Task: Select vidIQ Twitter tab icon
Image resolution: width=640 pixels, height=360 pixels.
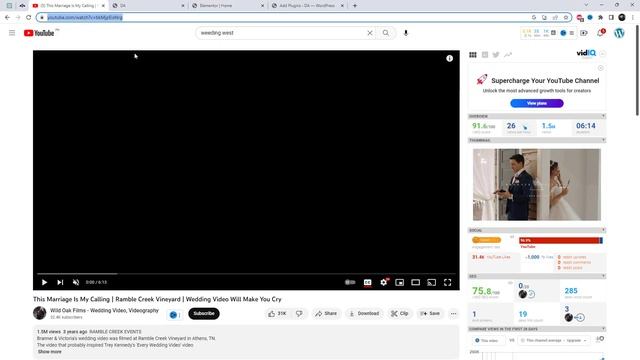Action: (x=496, y=55)
